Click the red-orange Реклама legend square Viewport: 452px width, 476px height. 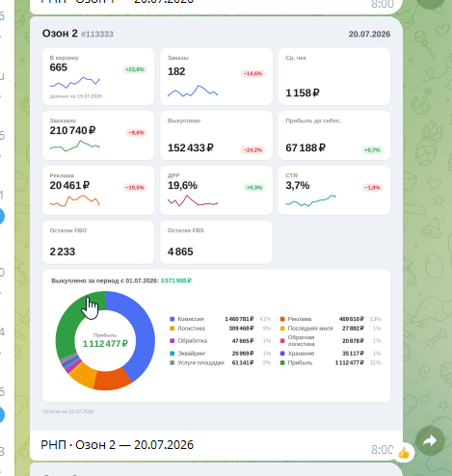pyautogui.click(x=282, y=319)
